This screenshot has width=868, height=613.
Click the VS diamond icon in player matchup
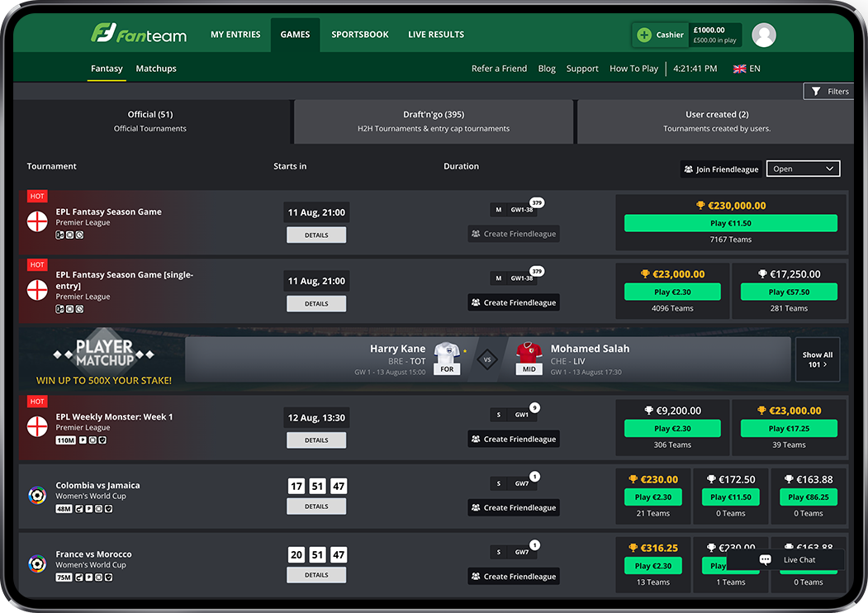[488, 359]
